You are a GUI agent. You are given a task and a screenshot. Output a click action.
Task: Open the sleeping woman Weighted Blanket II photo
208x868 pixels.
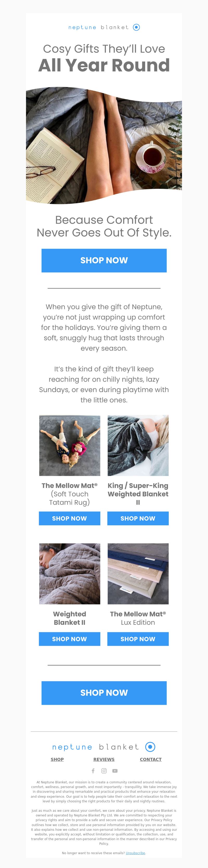(70, 573)
